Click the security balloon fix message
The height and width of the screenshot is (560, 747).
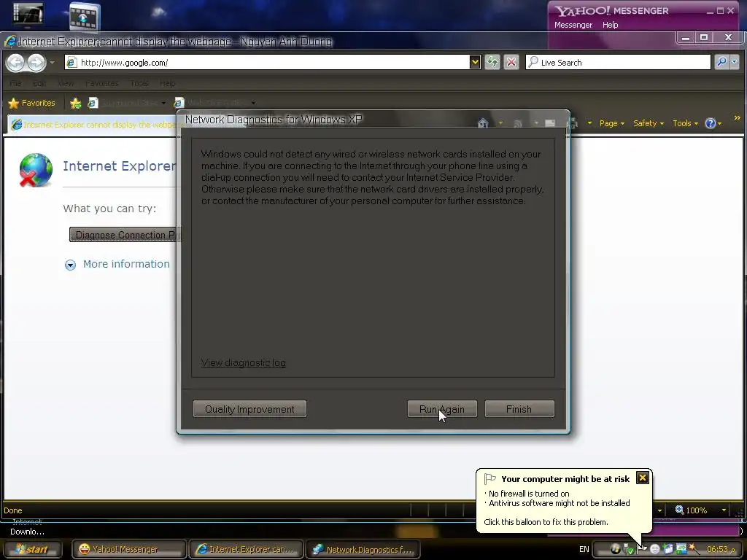(x=546, y=522)
